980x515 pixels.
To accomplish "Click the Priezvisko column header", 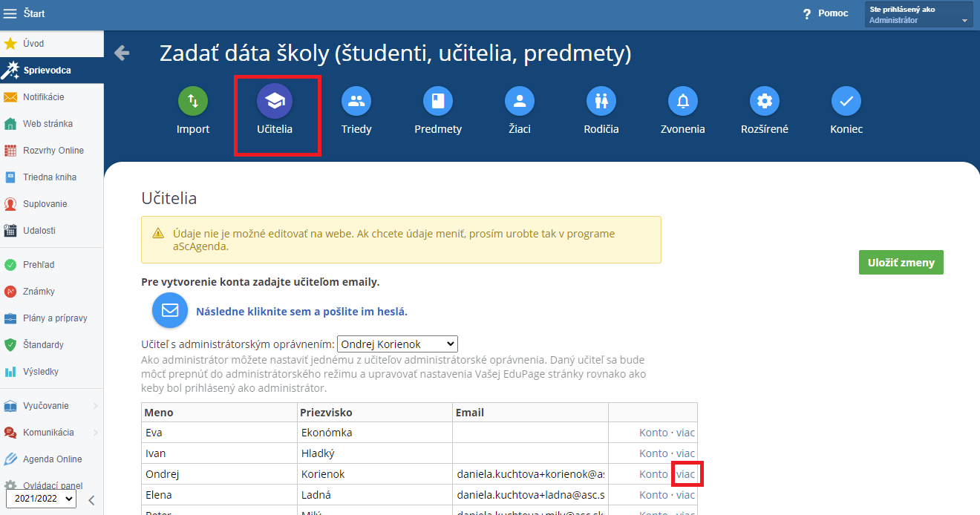I will [375, 413].
